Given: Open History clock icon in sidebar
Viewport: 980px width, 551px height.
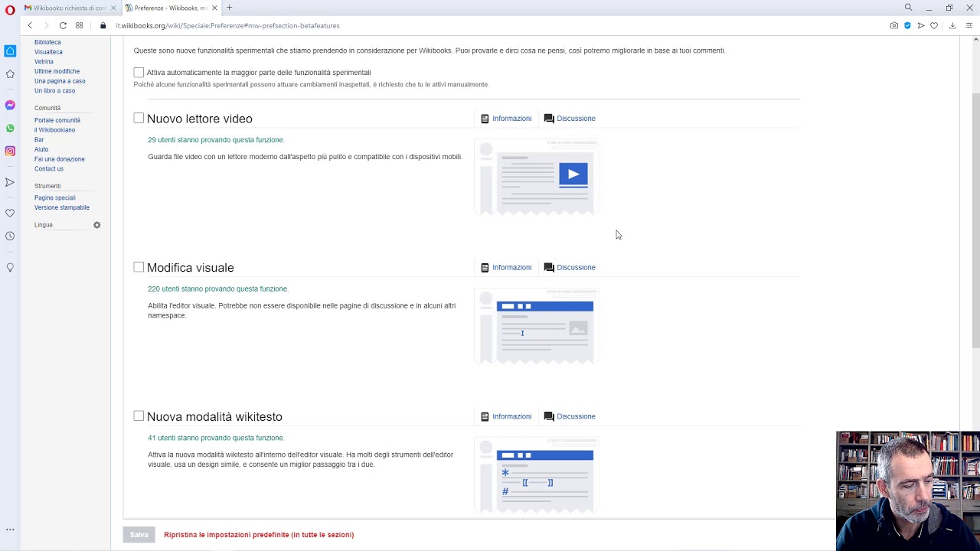Looking at the screenshot, I should pos(10,236).
